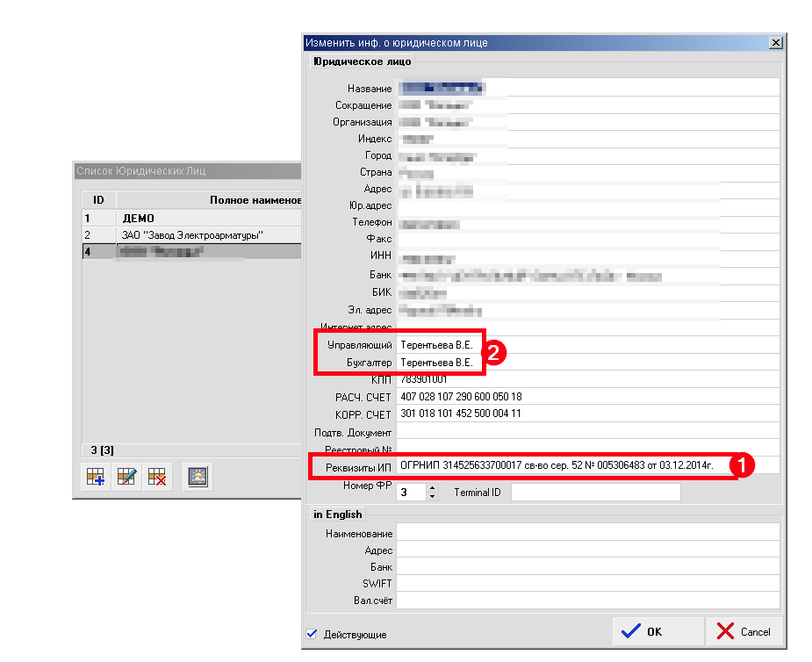Click the SWIFT input field
This screenshot has height=662, width=812.
pos(586,584)
